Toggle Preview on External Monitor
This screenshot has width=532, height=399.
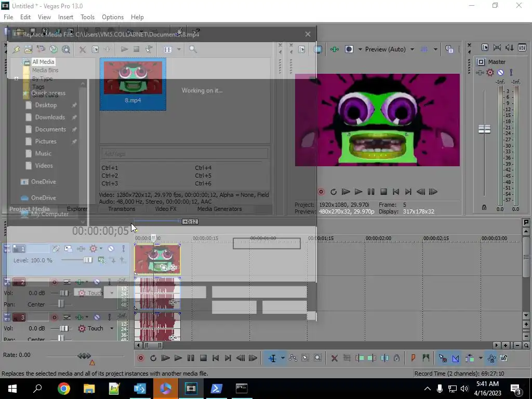pos(318,49)
